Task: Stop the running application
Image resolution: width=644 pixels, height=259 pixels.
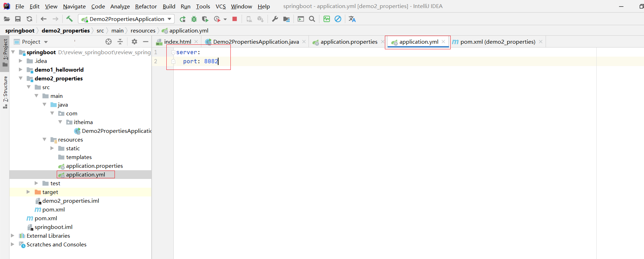Action: pyautogui.click(x=235, y=19)
